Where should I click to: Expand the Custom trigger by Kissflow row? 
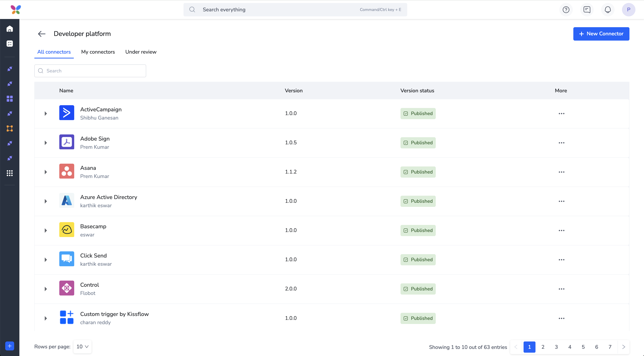(46, 318)
